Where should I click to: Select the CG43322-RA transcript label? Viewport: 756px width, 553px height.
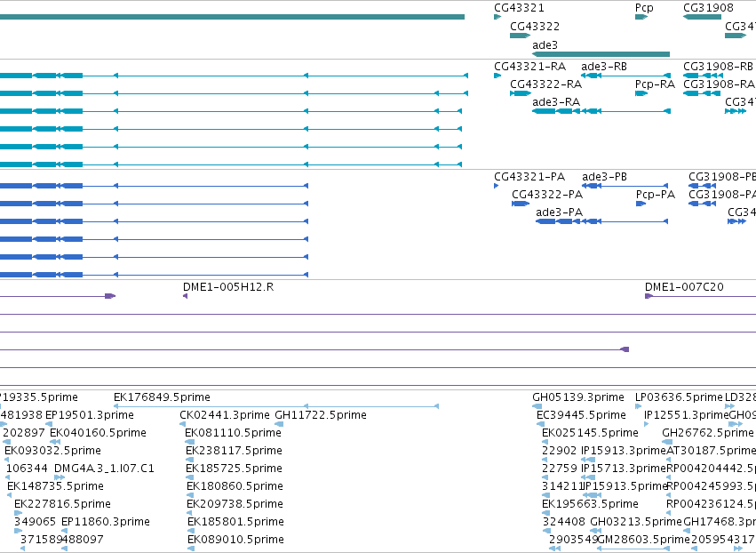(545, 84)
